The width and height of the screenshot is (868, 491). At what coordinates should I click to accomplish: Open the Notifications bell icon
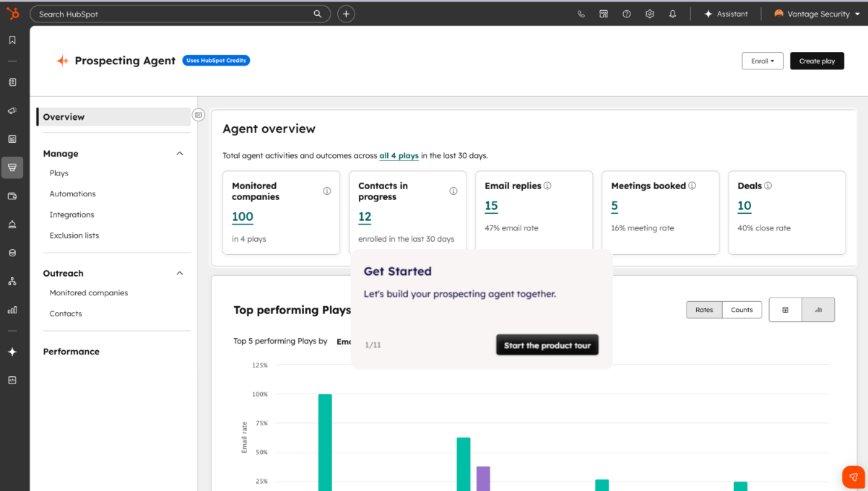(x=673, y=14)
